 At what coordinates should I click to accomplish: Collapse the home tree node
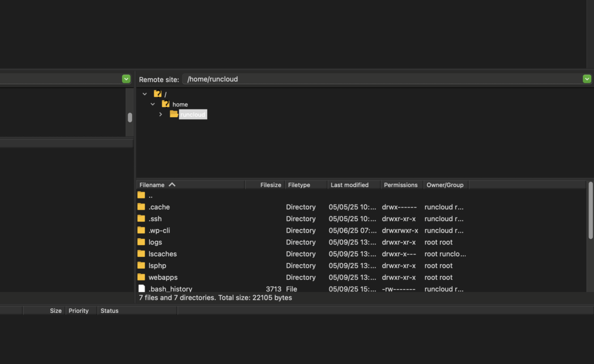pos(153,104)
